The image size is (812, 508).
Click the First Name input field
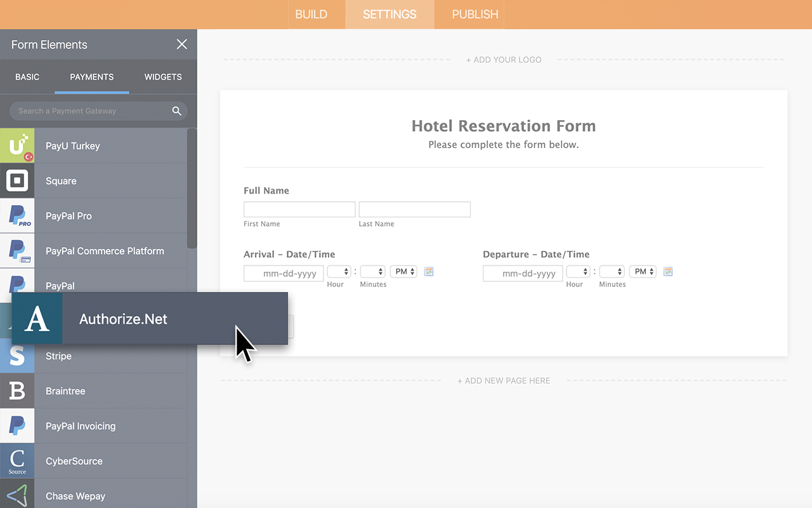point(299,209)
